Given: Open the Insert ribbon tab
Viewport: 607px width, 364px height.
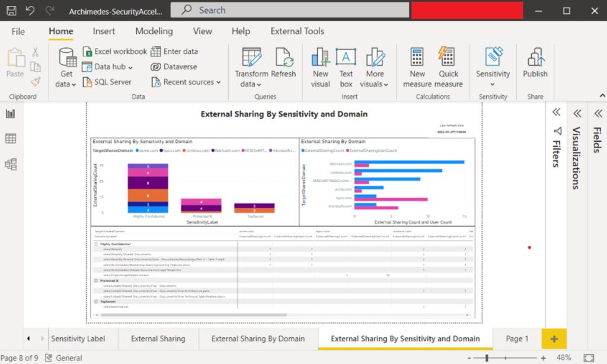Looking at the screenshot, I should pos(104,31).
